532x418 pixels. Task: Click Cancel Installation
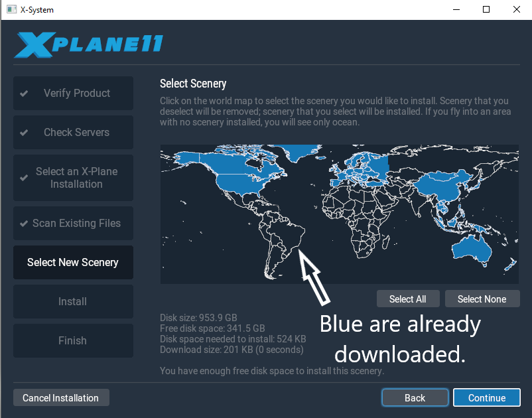coord(61,397)
